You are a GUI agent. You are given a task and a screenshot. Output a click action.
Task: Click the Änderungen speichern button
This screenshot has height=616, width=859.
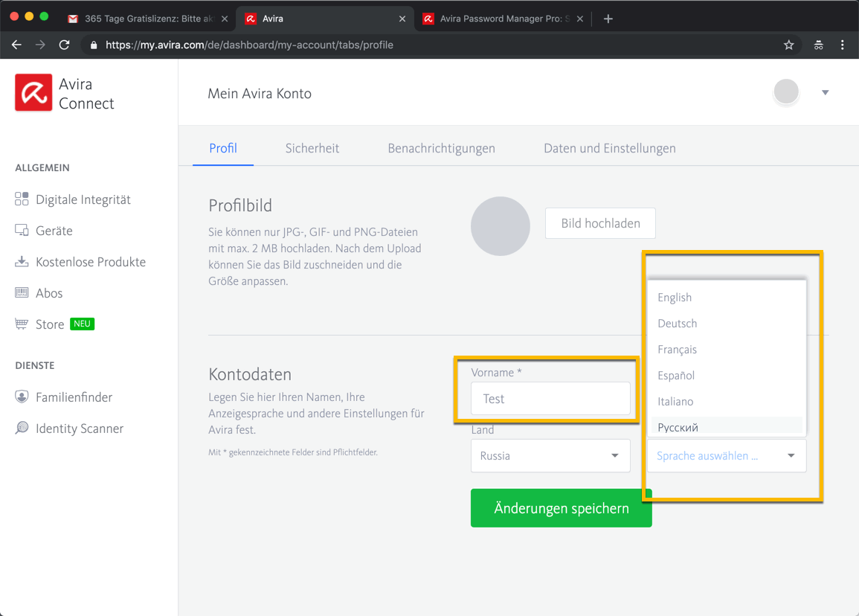click(561, 508)
